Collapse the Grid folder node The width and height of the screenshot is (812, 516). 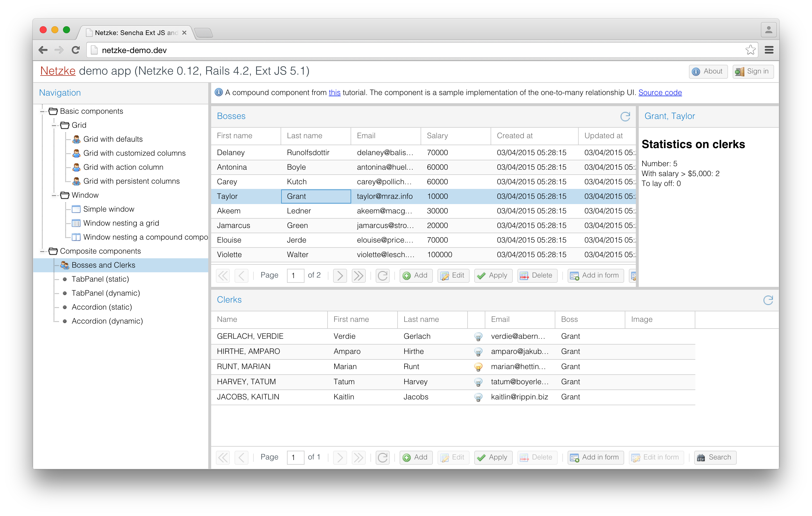click(x=54, y=125)
